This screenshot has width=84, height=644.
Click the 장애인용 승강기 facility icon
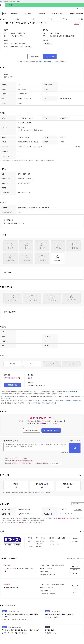[32, 298]
